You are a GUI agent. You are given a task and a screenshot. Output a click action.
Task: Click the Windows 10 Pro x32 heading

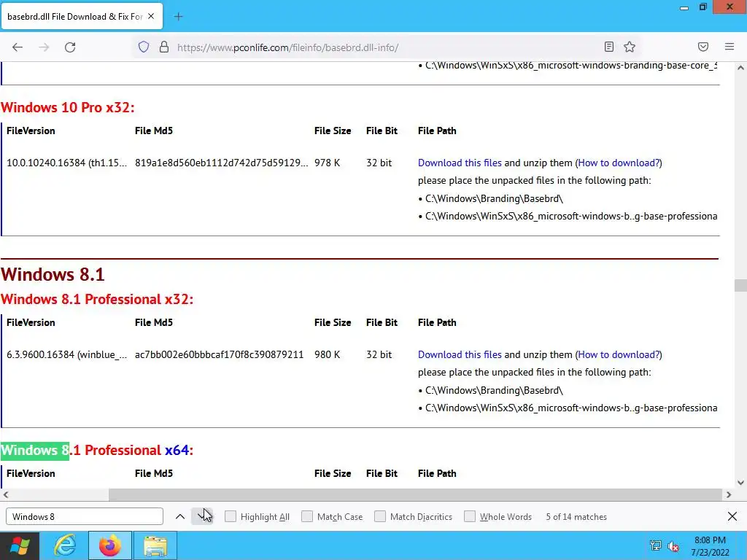point(67,107)
